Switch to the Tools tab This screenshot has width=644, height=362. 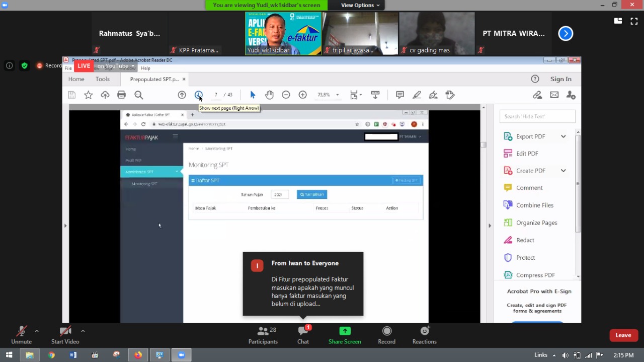point(102,79)
